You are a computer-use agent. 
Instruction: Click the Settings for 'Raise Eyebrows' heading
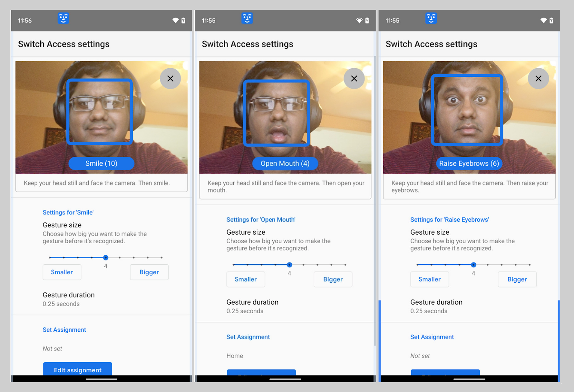[450, 219]
